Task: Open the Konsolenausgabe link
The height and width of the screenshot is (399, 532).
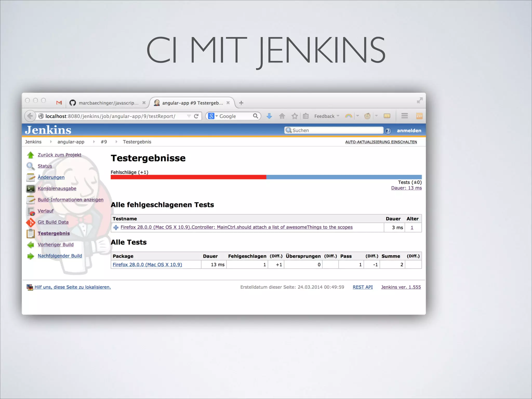Action: [57, 189]
